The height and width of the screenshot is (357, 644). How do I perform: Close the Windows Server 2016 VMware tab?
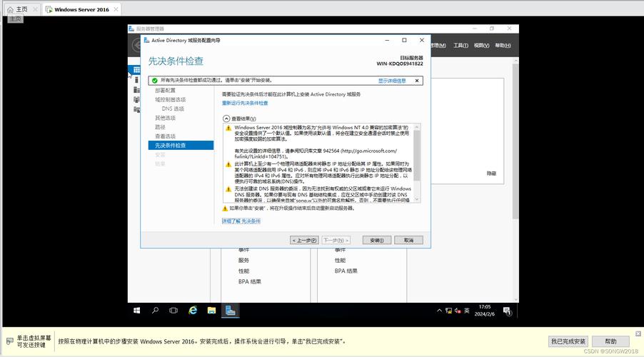tap(116, 9)
